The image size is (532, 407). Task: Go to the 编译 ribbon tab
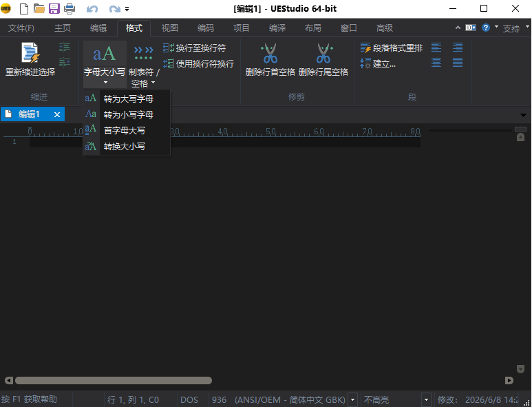tap(277, 28)
